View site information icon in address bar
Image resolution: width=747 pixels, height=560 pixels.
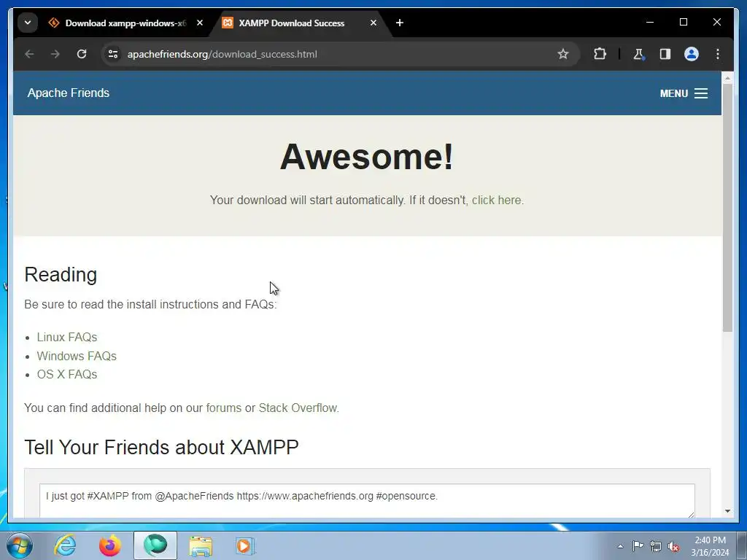tap(113, 54)
